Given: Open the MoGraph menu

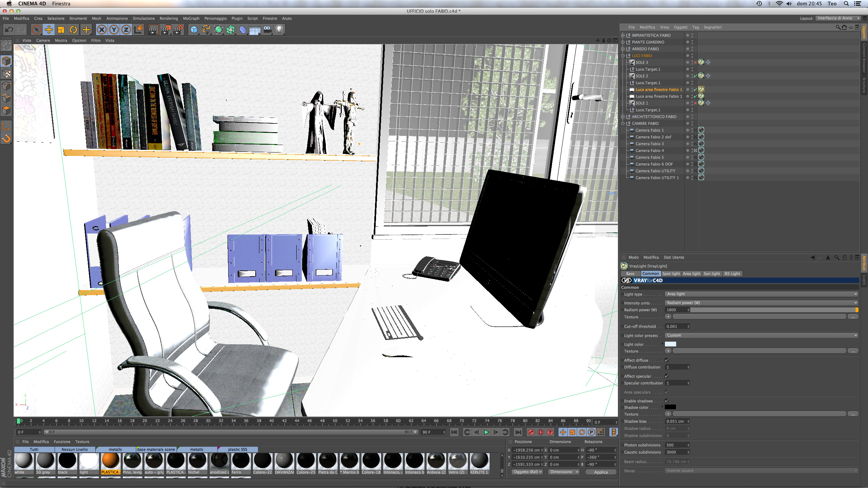Looking at the screenshot, I should tap(191, 18).
